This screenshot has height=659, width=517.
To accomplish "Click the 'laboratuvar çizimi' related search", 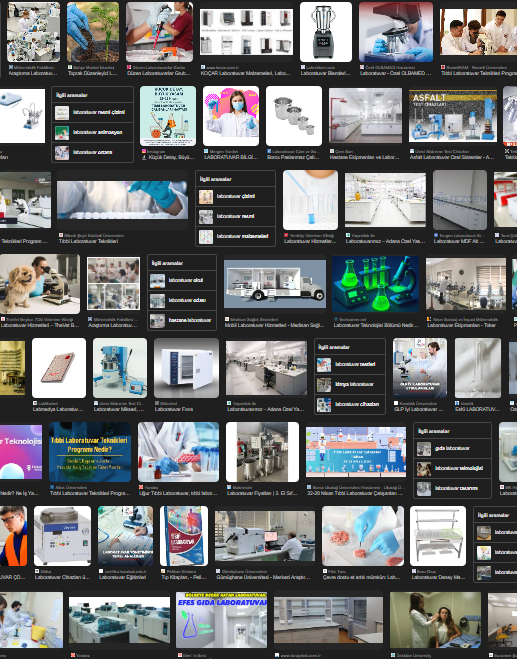I will point(235,196).
